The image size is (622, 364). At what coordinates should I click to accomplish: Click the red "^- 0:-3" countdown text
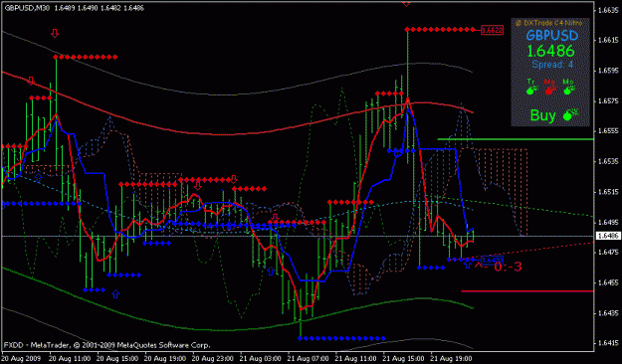pos(499,267)
